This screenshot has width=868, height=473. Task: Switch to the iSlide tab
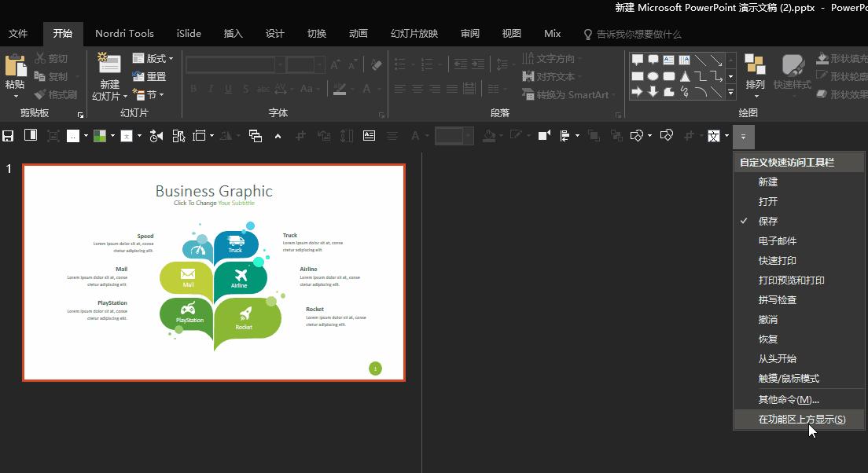[x=189, y=34]
